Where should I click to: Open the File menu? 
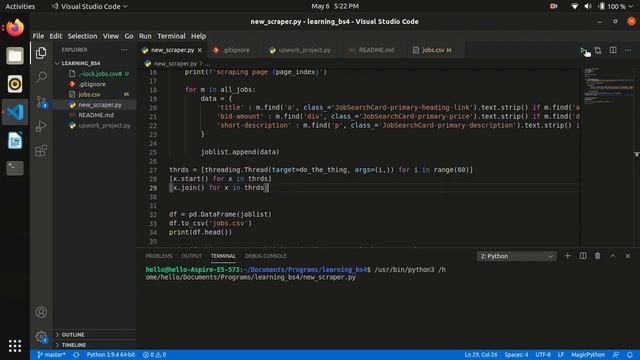point(38,36)
